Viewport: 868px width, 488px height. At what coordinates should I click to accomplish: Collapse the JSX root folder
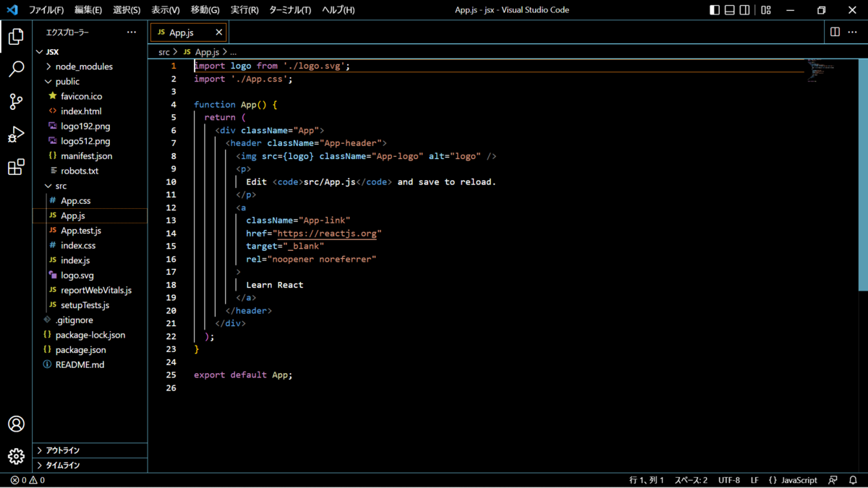click(x=90, y=52)
